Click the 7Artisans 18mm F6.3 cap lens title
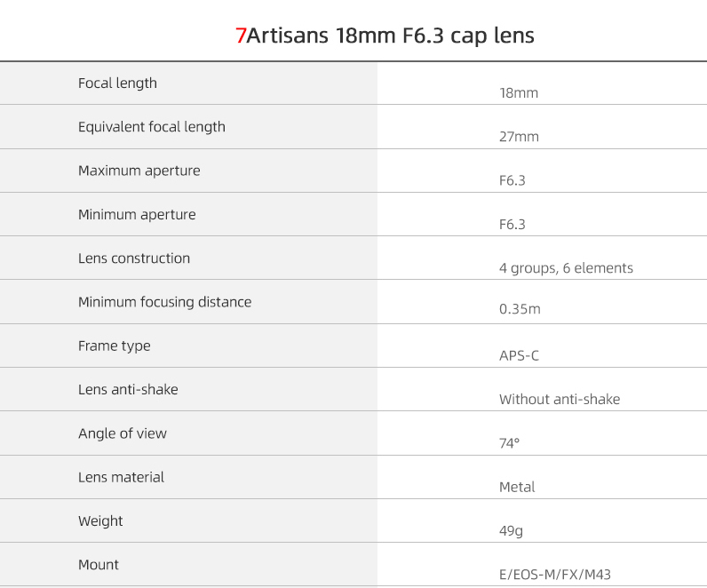This screenshot has height=588, width=707. (x=385, y=36)
